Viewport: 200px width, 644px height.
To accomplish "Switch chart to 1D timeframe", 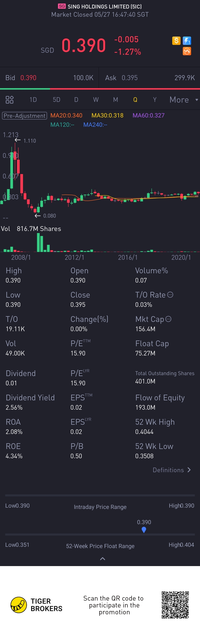I will click(33, 100).
